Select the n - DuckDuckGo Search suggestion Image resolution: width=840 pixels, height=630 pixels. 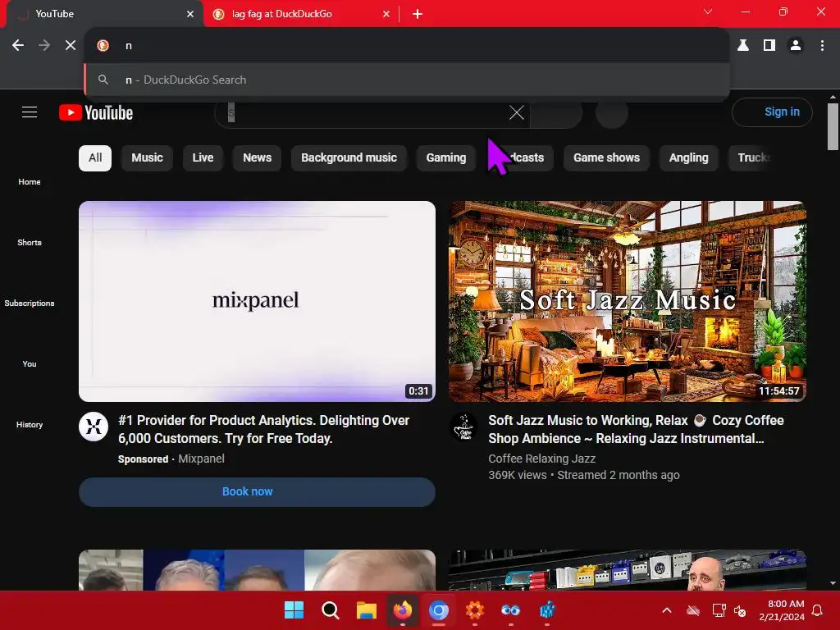click(x=407, y=80)
